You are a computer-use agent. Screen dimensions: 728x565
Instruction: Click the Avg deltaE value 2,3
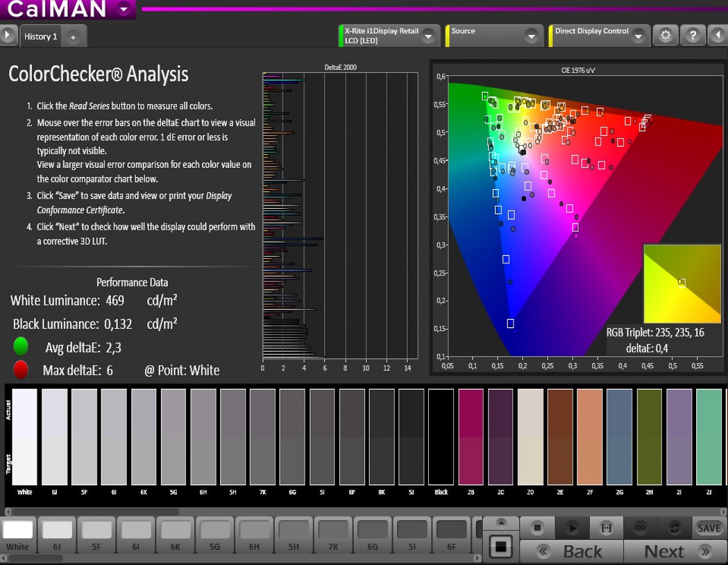(x=113, y=348)
